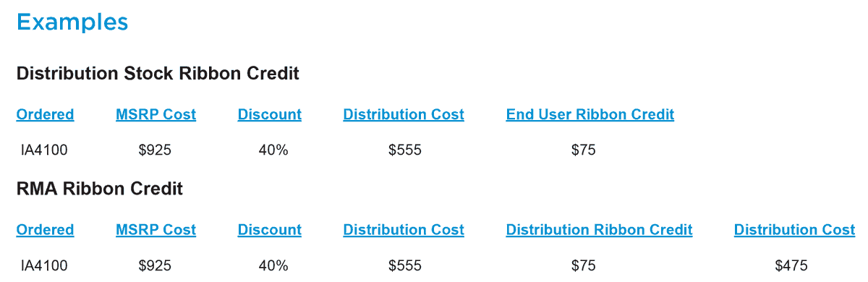Click IA4100 in the RMA Ribbon Credit row
Screen dimensions: 868x282
click(x=44, y=265)
